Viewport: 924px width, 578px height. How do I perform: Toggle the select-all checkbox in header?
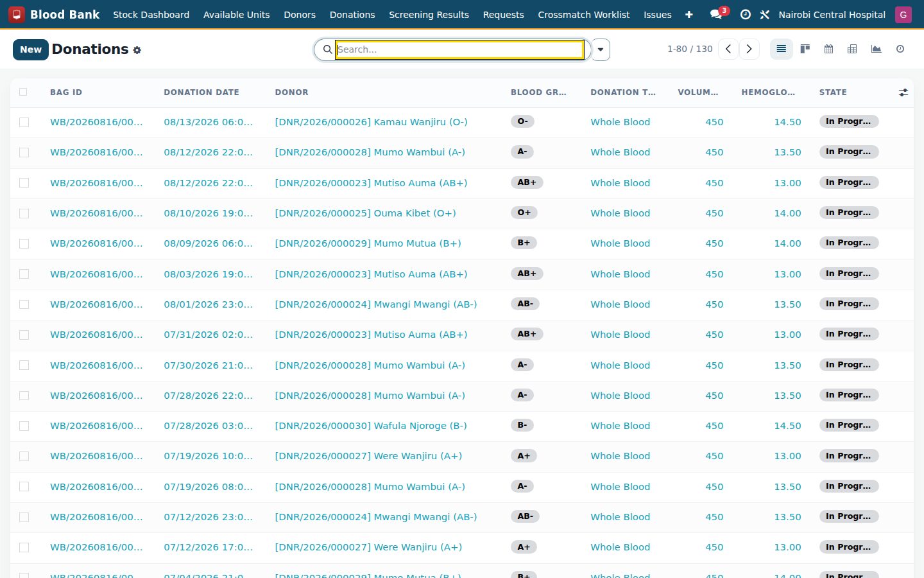tap(24, 92)
